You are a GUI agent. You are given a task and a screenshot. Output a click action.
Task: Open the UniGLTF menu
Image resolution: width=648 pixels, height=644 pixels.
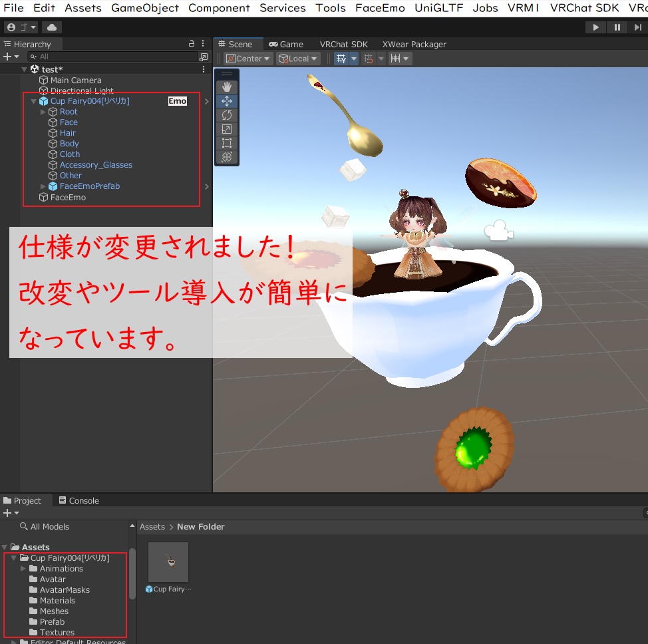[x=438, y=8]
